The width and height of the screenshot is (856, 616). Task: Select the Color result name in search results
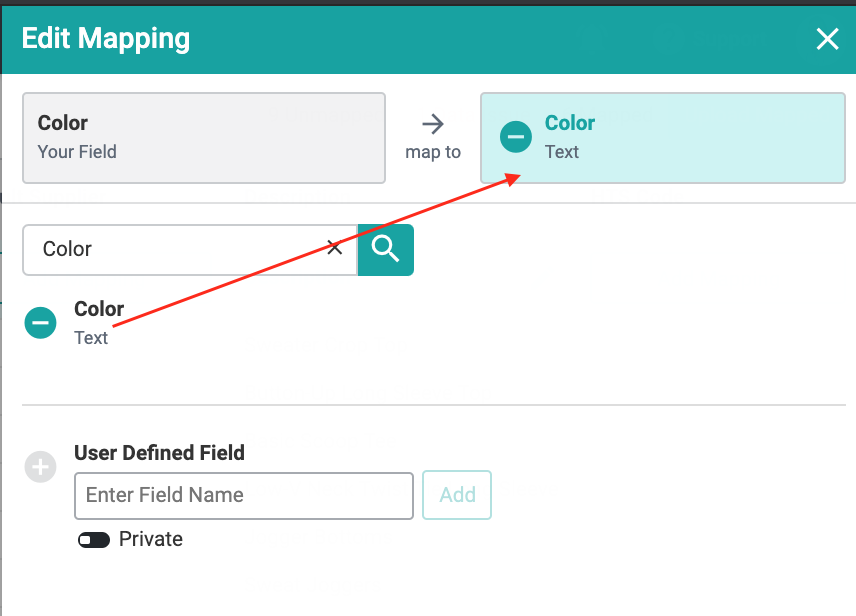click(99, 309)
